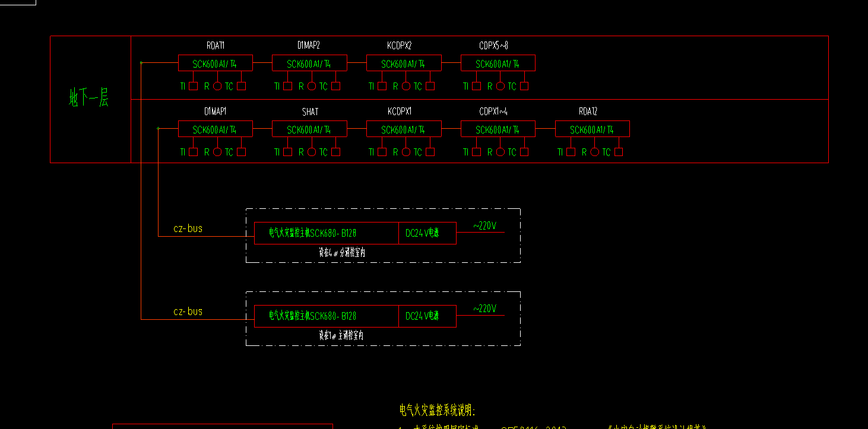
Task: Select the lower ~220V power label
Action: click(484, 309)
